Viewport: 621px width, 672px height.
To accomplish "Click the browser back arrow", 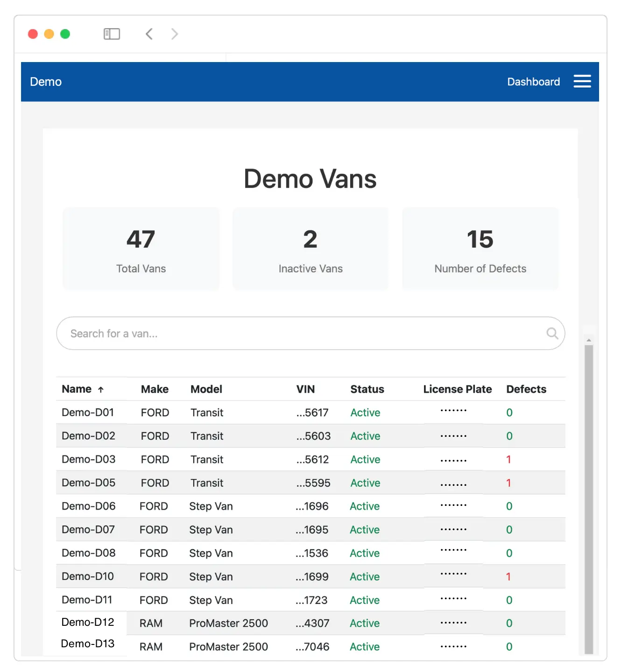I will click(149, 34).
